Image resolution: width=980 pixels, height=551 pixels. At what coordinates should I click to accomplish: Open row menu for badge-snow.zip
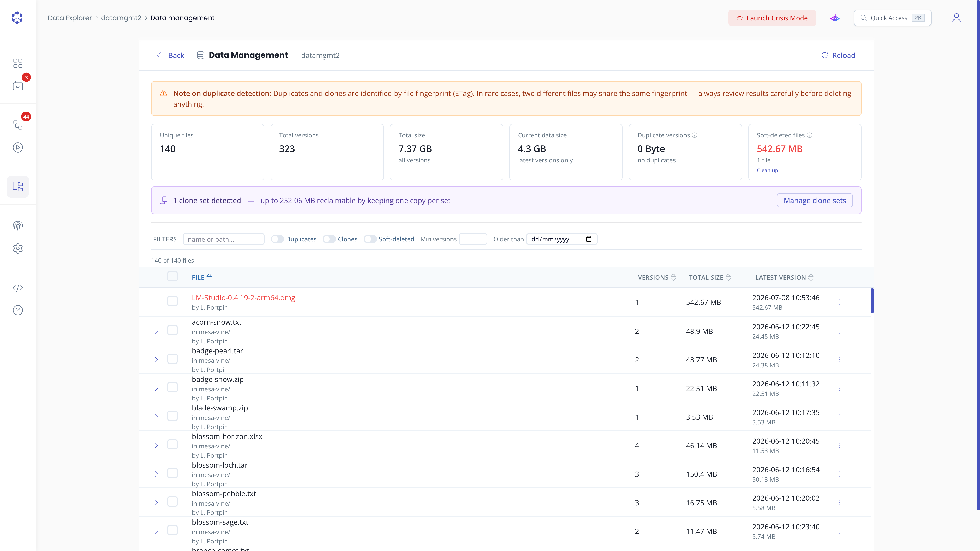(x=839, y=388)
